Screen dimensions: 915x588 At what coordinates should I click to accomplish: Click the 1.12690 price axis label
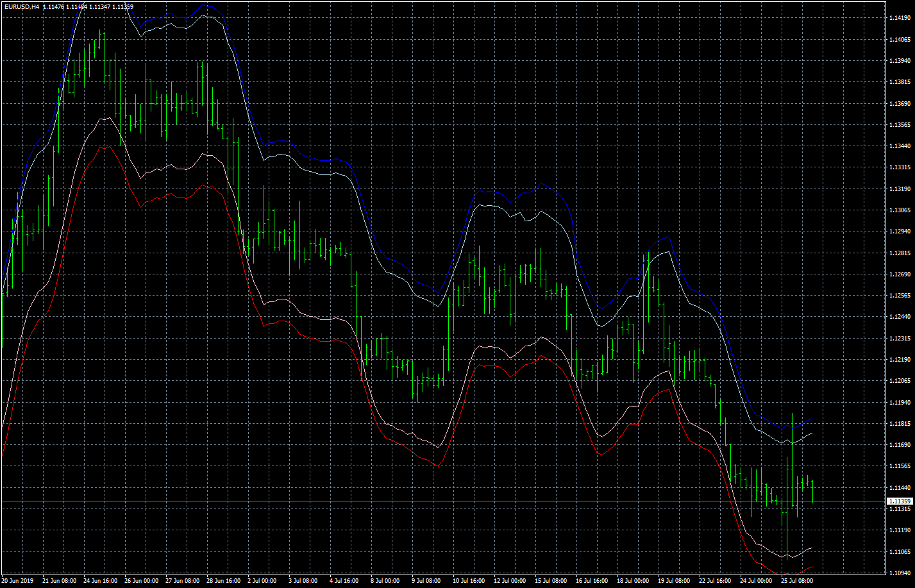(x=899, y=274)
